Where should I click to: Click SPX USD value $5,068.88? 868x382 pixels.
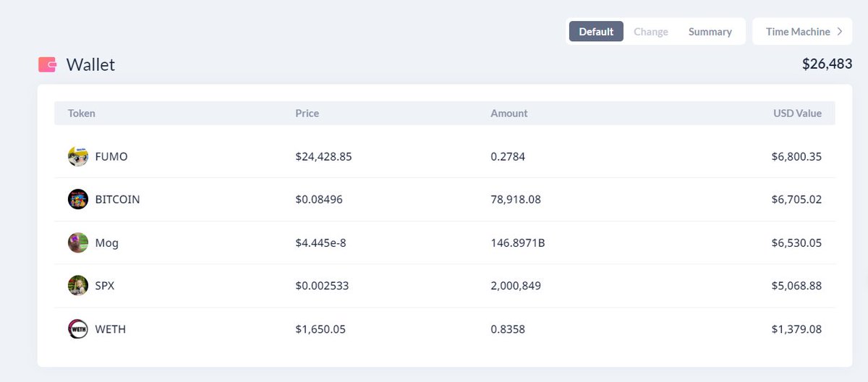coord(796,286)
